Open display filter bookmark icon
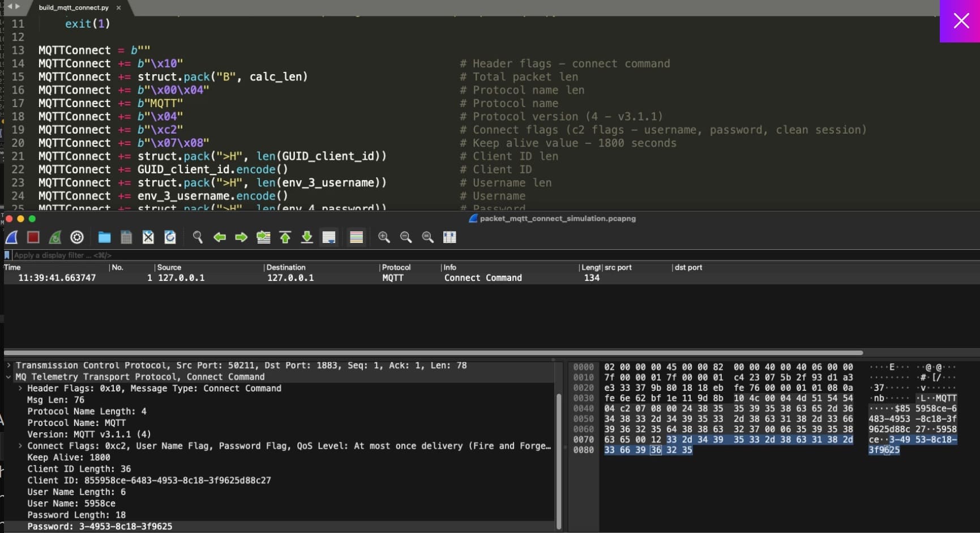Screen dimensions: 980x533 [7, 255]
